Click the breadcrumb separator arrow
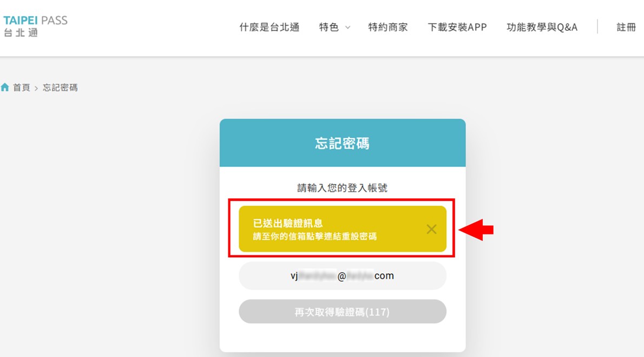644x357 pixels. pyautogui.click(x=36, y=88)
